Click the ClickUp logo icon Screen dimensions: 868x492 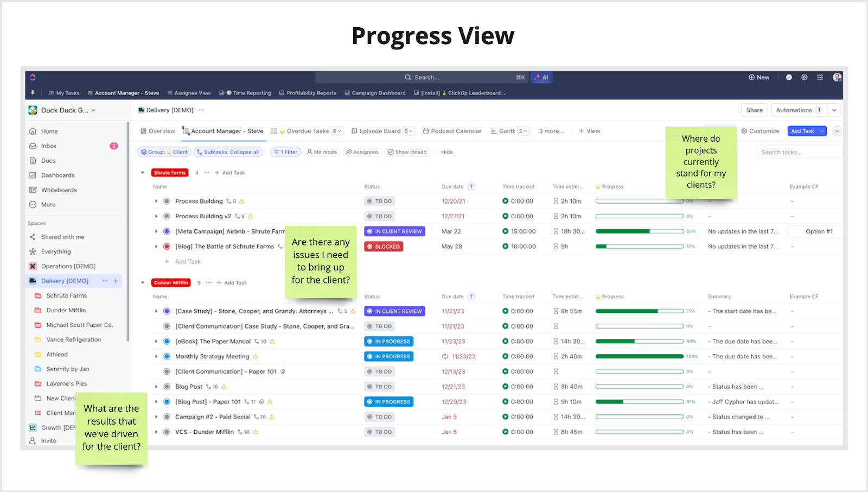[x=33, y=77]
